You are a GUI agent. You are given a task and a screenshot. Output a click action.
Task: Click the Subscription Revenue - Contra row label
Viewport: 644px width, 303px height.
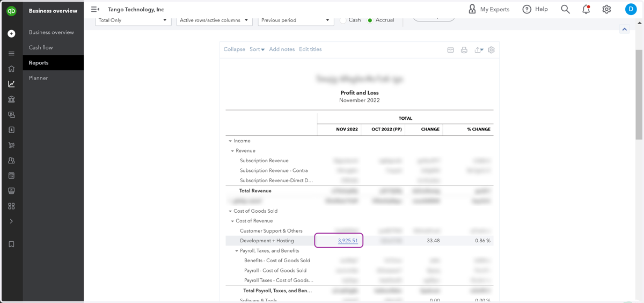[x=274, y=170]
